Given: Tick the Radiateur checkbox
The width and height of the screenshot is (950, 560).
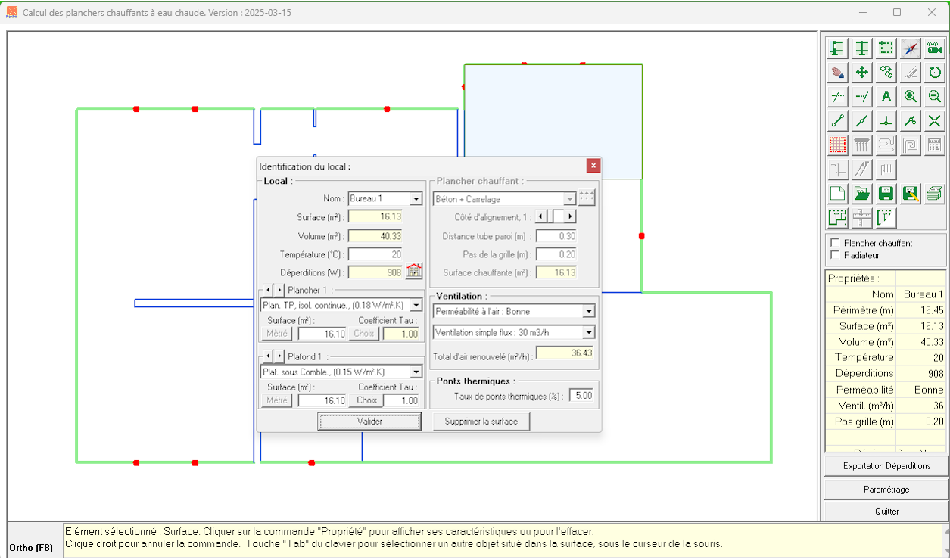Looking at the screenshot, I should coord(835,255).
